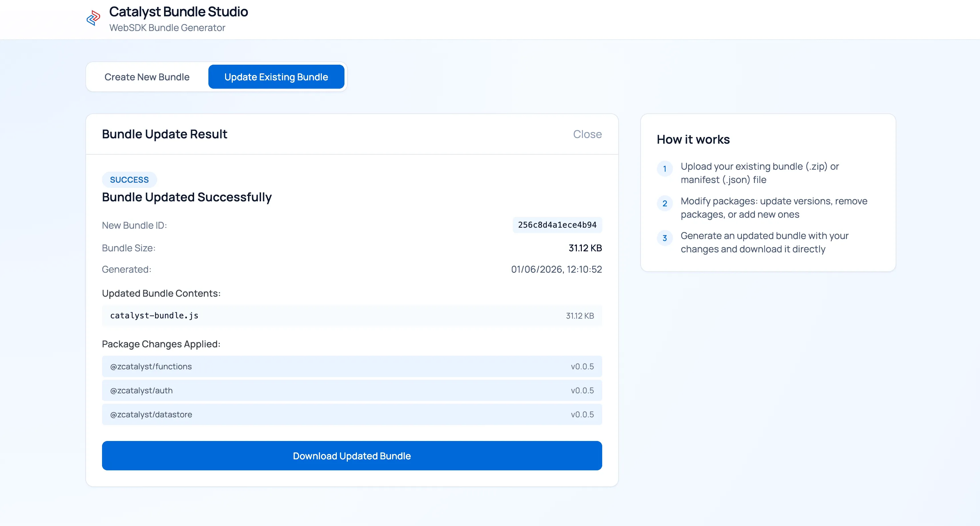Click the @zcatalyst/datastore package row
980x526 pixels.
click(352, 414)
